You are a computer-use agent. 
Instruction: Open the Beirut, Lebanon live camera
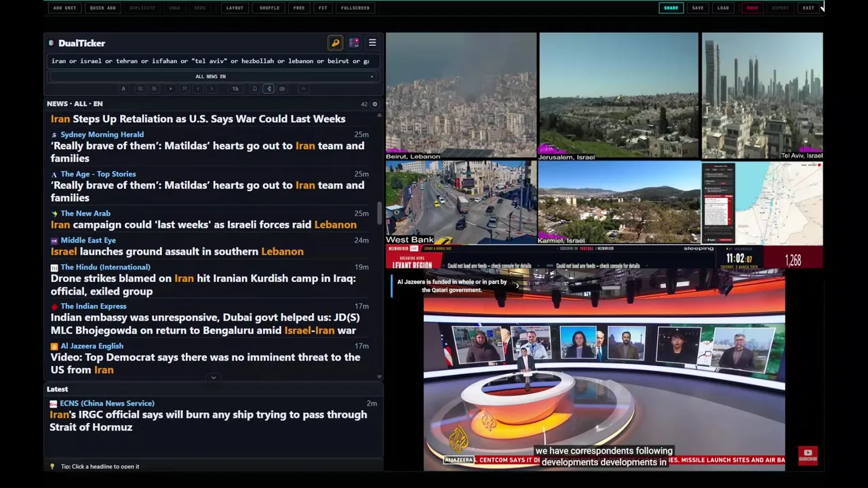click(x=461, y=96)
